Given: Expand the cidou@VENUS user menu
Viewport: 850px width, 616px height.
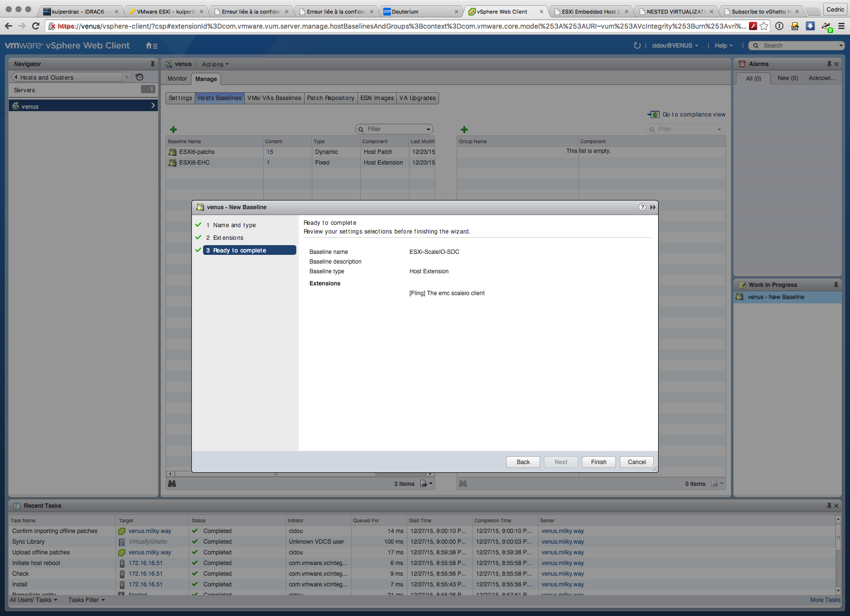Looking at the screenshot, I should coord(675,46).
